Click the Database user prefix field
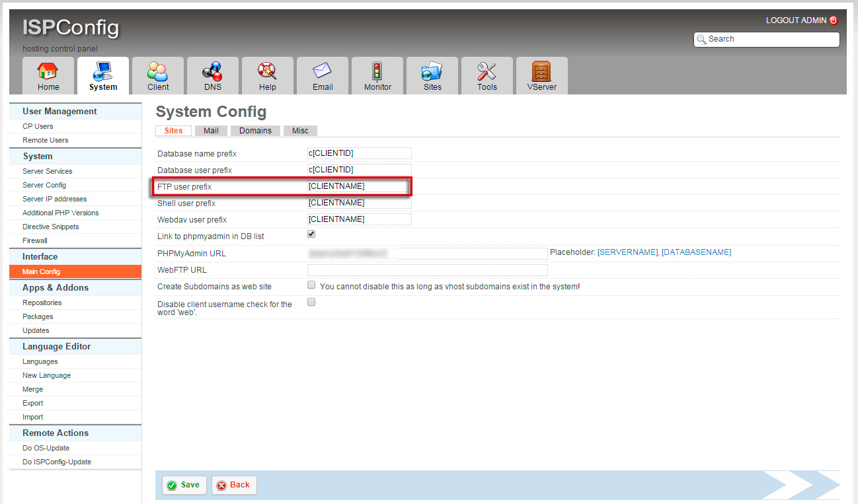858x504 pixels. coord(359,170)
